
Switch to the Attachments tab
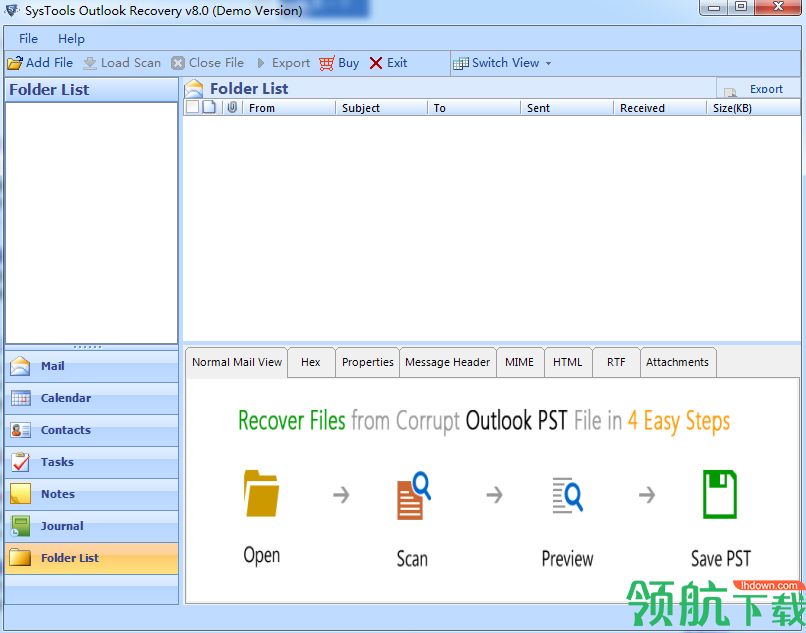pos(677,363)
